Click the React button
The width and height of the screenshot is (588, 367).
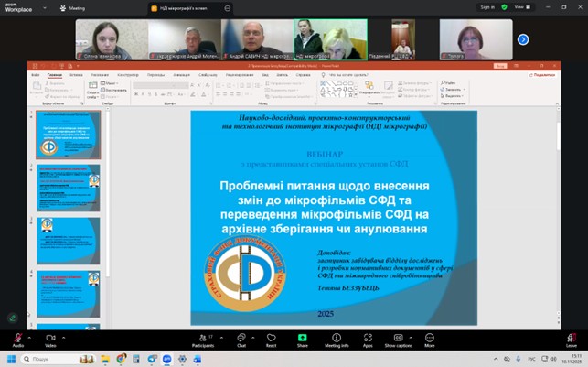tap(271, 339)
